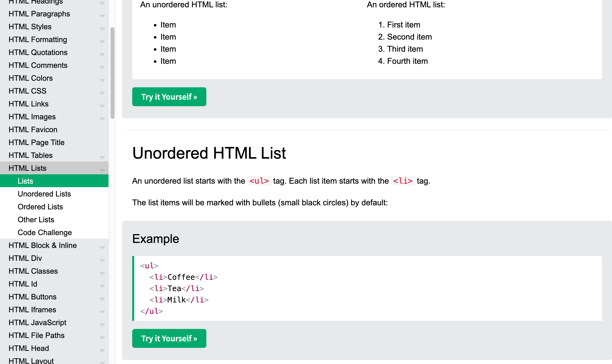This screenshot has height=364, width=612.
Task: Open the HTML Tables page
Action: [30, 155]
